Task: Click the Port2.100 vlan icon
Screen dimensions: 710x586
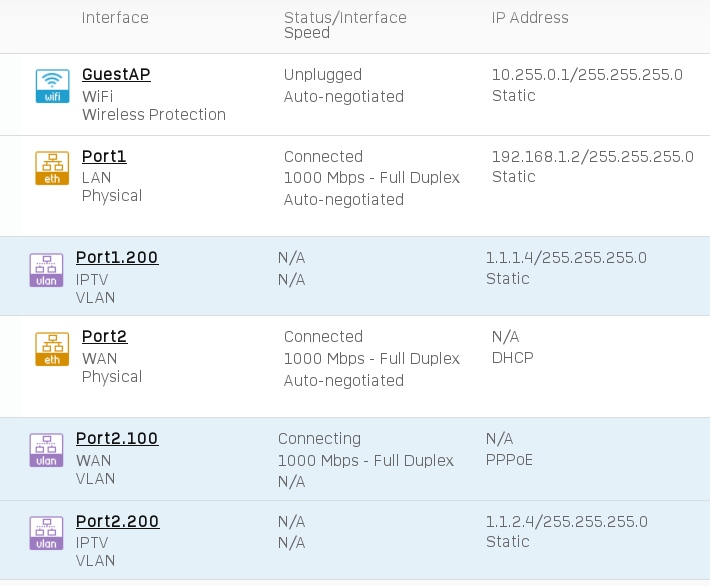Action: pos(46,450)
